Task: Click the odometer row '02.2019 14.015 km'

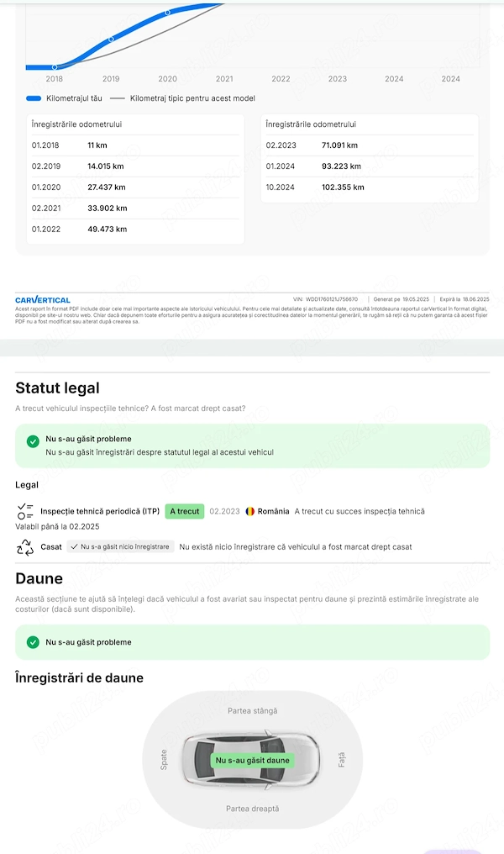Action: coord(135,166)
